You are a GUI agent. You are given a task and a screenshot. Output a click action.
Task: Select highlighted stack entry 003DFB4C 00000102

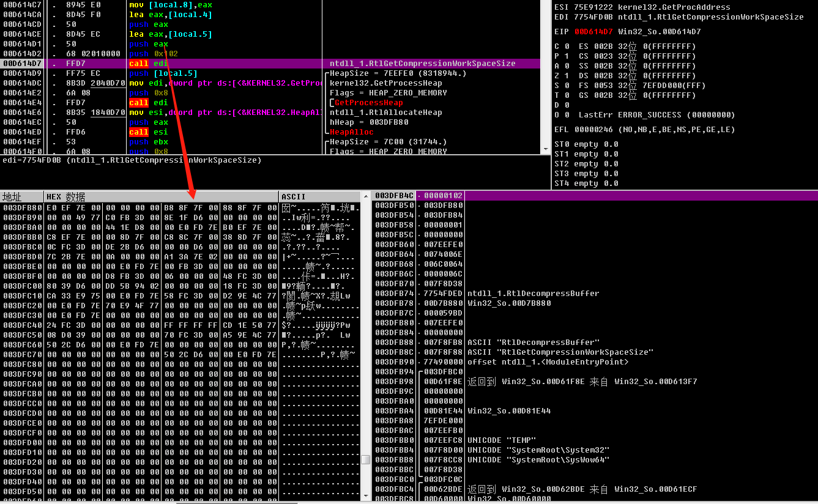coord(595,196)
